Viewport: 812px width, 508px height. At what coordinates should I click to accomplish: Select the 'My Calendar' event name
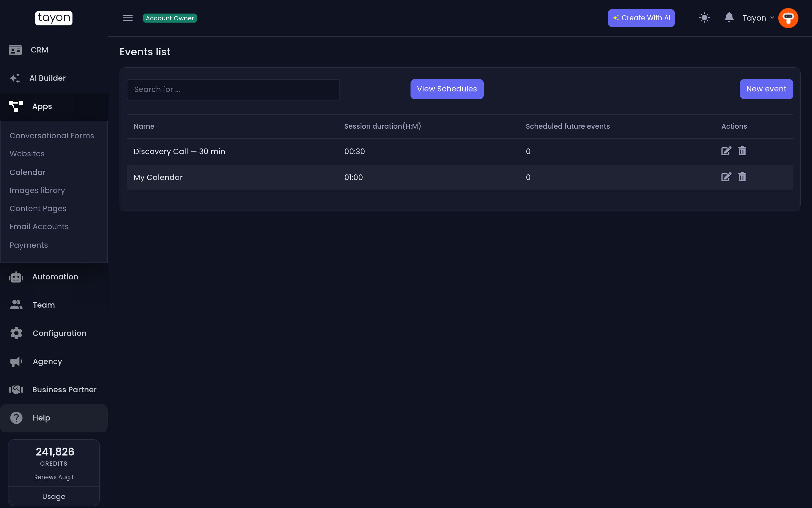click(x=158, y=178)
